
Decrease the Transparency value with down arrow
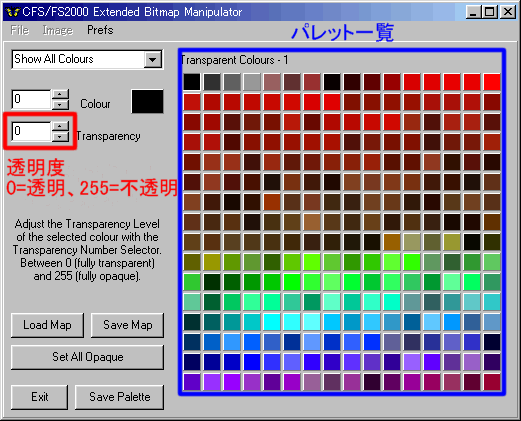click(x=60, y=137)
